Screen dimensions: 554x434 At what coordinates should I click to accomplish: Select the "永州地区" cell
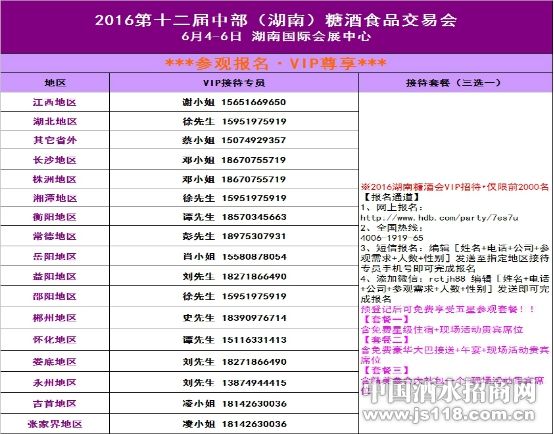55,382
